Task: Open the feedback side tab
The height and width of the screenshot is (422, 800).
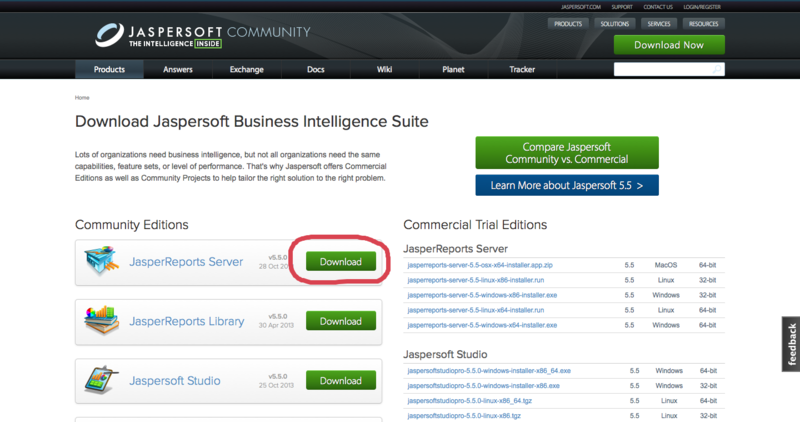Action: tap(791, 344)
